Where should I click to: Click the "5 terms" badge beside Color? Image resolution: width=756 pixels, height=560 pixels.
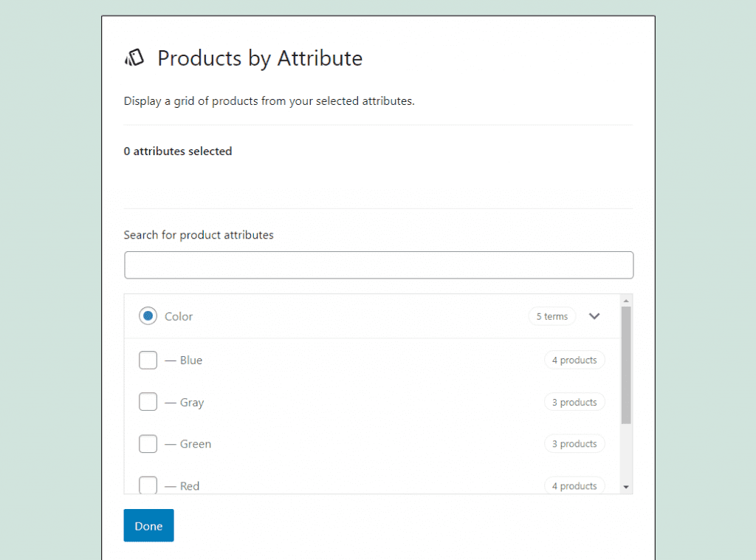[551, 315]
